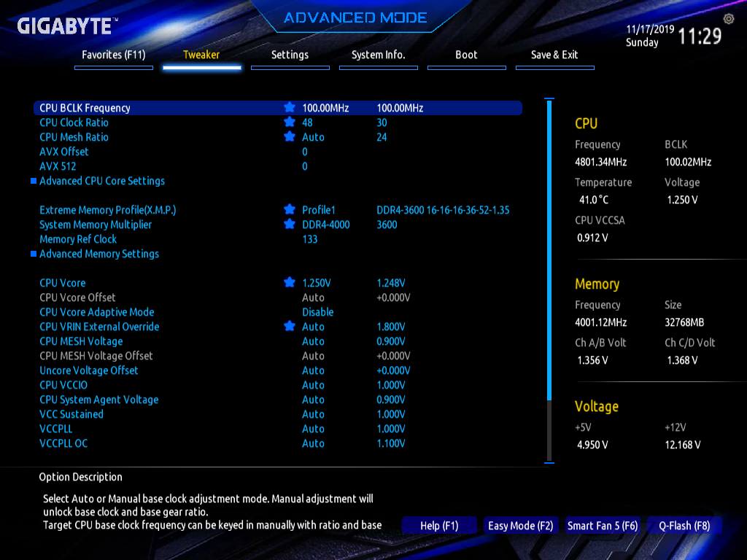Click the BCLK reading 100.02MHz
The width and height of the screenshot is (747, 560).
(688, 162)
